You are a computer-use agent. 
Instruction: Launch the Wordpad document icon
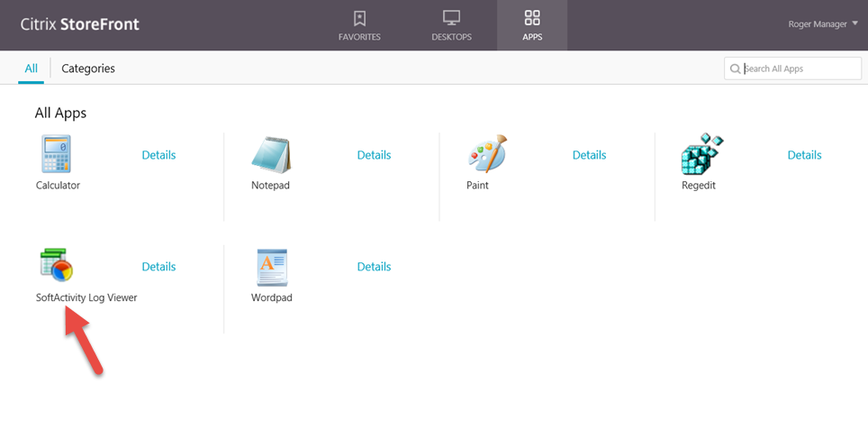[x=272, y=268]
